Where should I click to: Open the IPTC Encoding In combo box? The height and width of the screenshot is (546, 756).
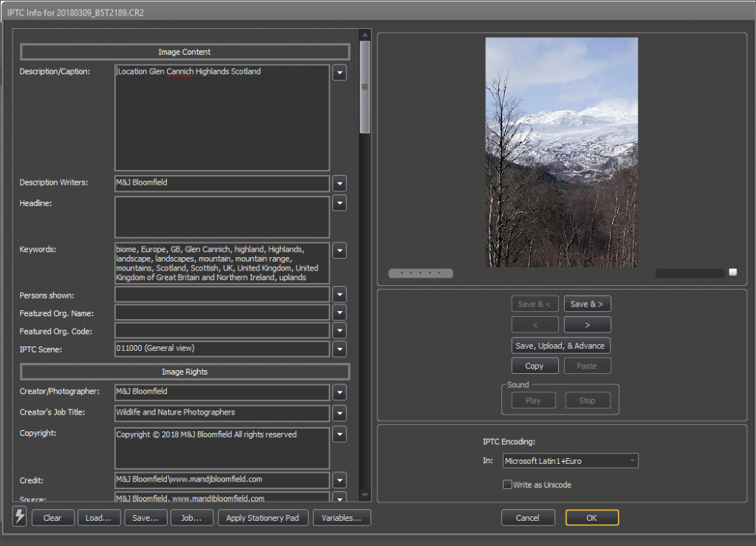point(571,460)
